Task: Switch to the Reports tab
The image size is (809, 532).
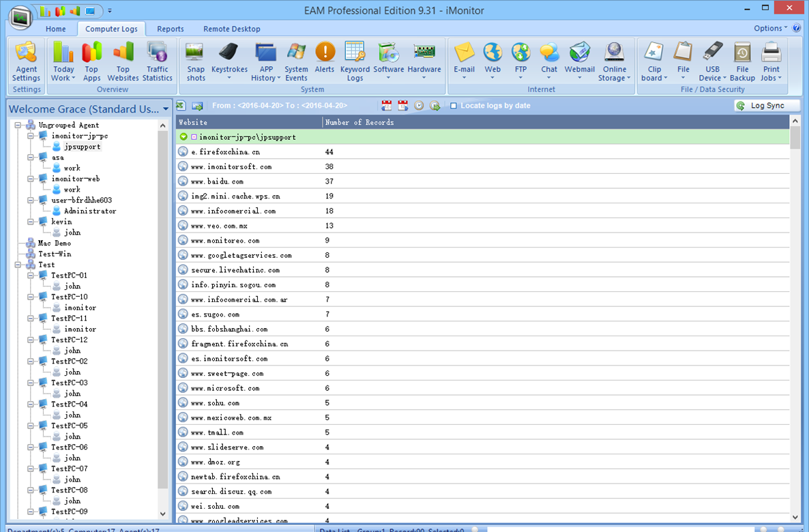Action: (171, 29)
